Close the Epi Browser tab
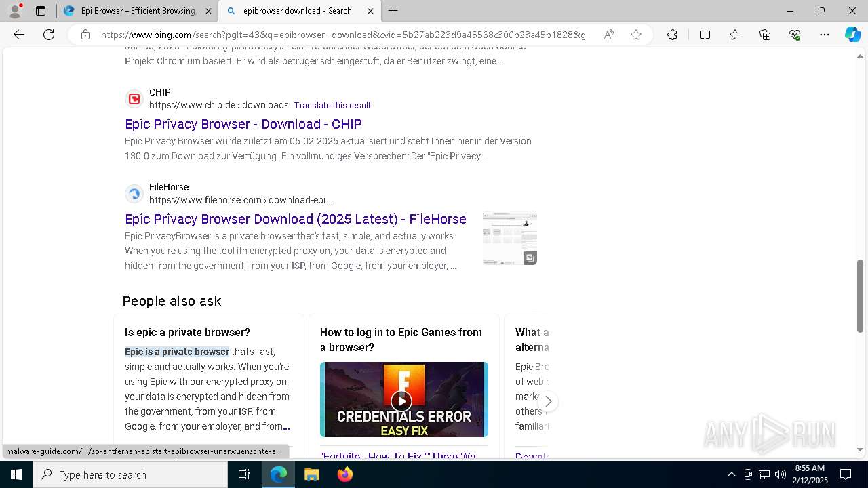 click(x=208, y=11)
